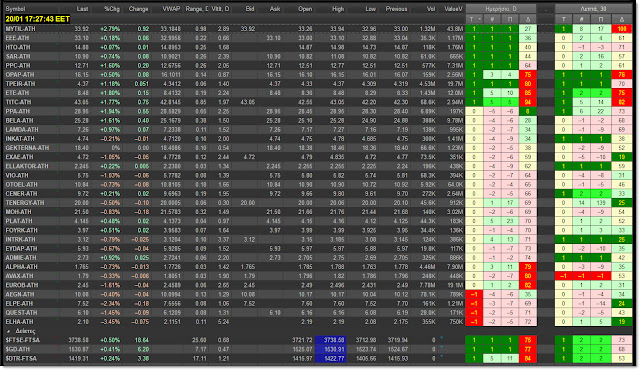This screenshot has height=370, width=640.
Task: Click the yellow 20/01 17:27:43 EET timestamp
Action: pyautogui.click(x=38, y=19)
